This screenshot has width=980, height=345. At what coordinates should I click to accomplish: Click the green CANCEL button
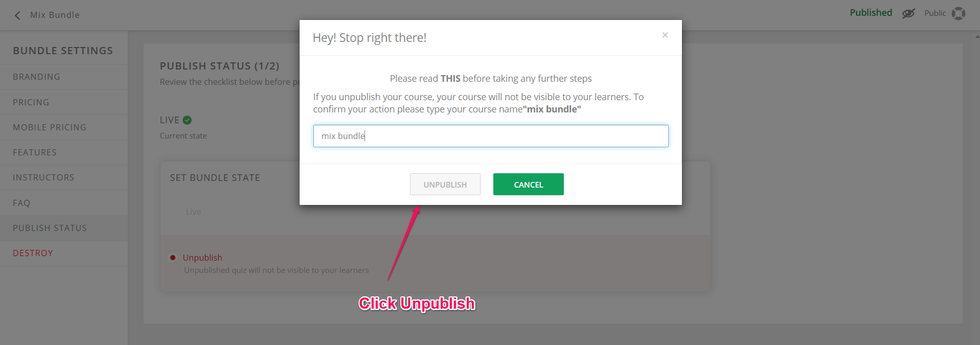tap(529, 185)
